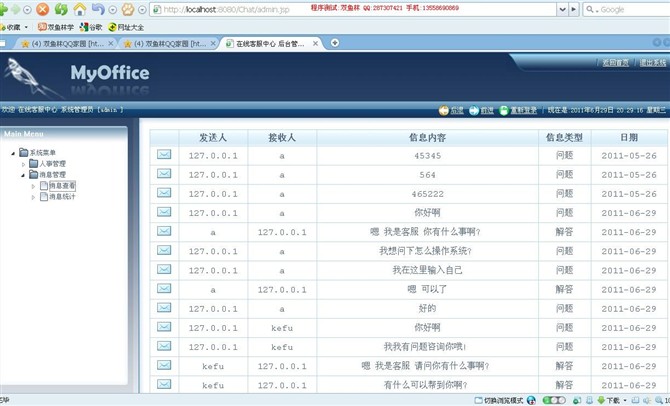Click the speaker mute icon in status bar
This screenshot has height=406, width=670.
(x=647, y=401)
